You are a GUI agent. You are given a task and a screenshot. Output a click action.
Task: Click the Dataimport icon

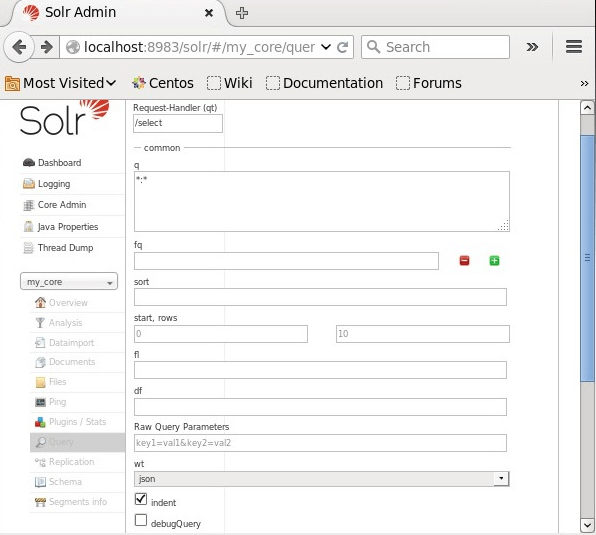tap(40, 342)
